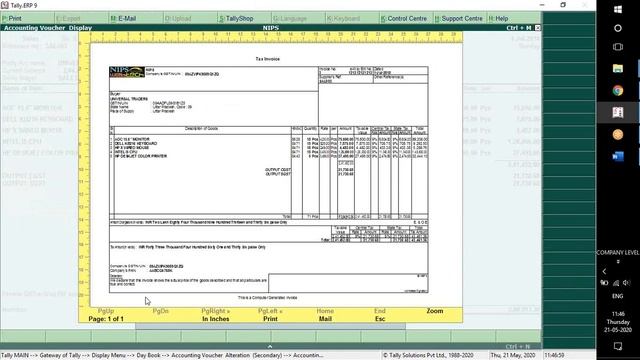This screenshot has height=360, width=640.
Task: Open Support Centre in top bar
Action: click(458, 18)
